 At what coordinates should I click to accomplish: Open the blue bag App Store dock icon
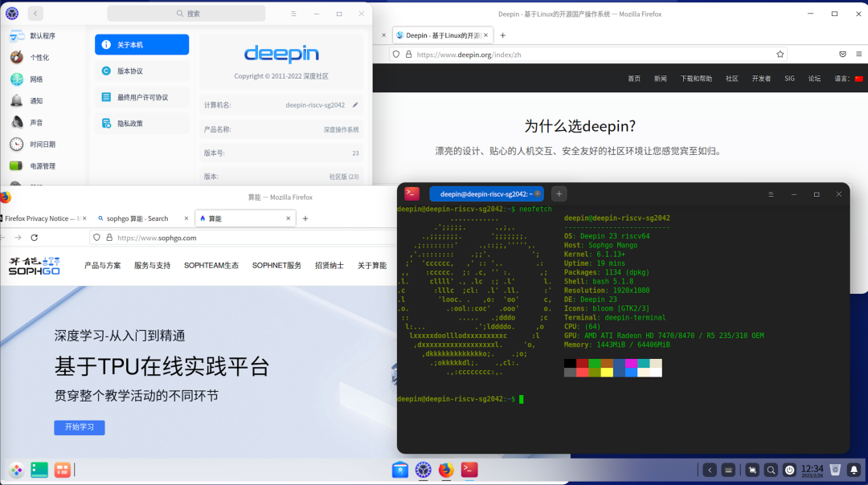(400, 470)
